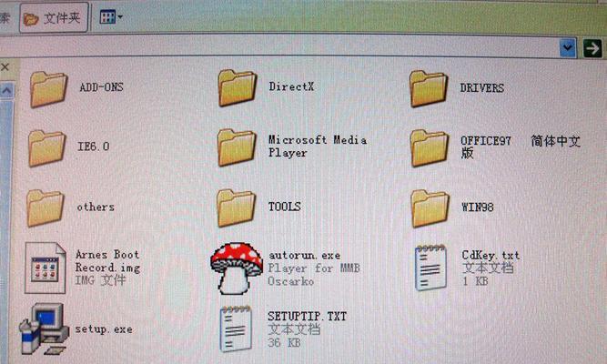The width and height of the screenshot is (607, 364).
Task: Click the side panel scroll up arrow
Action: point(6,91)
